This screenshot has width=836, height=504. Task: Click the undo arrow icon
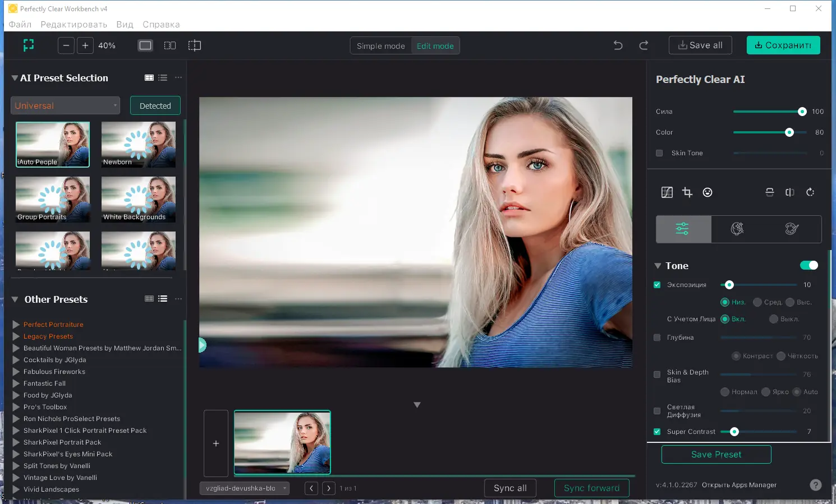click(x=618, y=45)
